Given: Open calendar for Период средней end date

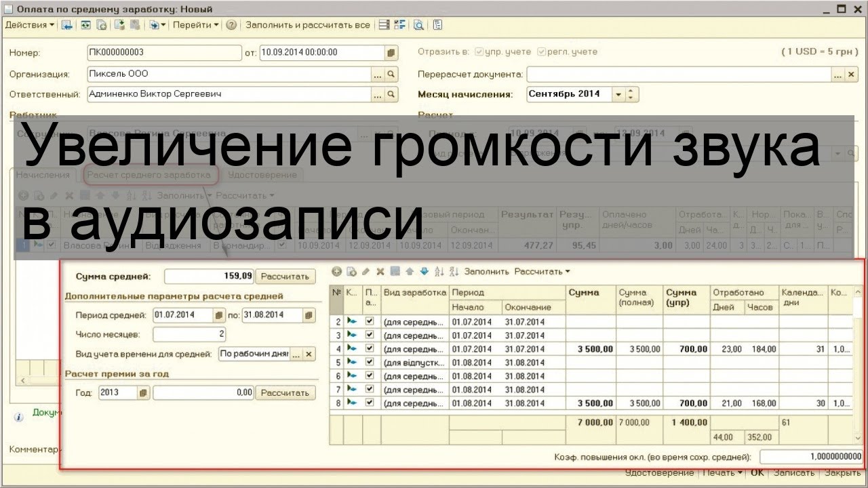Looking at the screenshot, I should (309, 315).
